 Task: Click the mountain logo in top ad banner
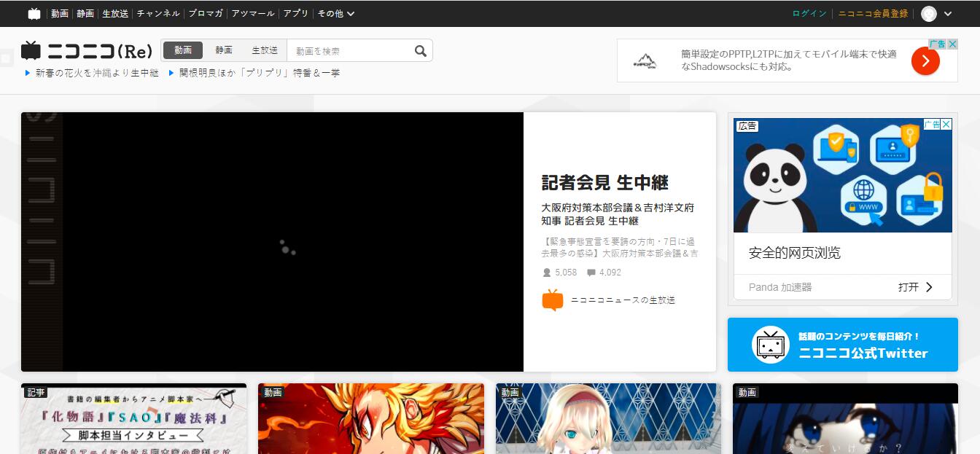tap(644, 60)
